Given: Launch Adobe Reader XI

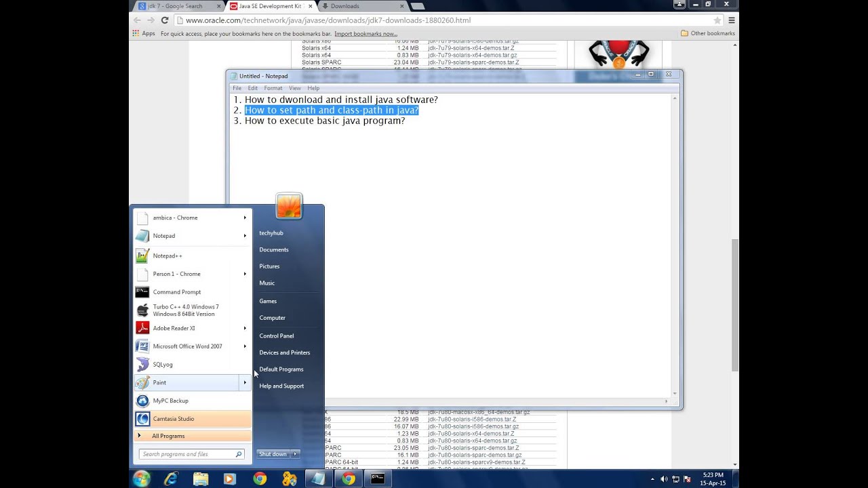Looking at the screenshot, I should click(x=193, y=328).
